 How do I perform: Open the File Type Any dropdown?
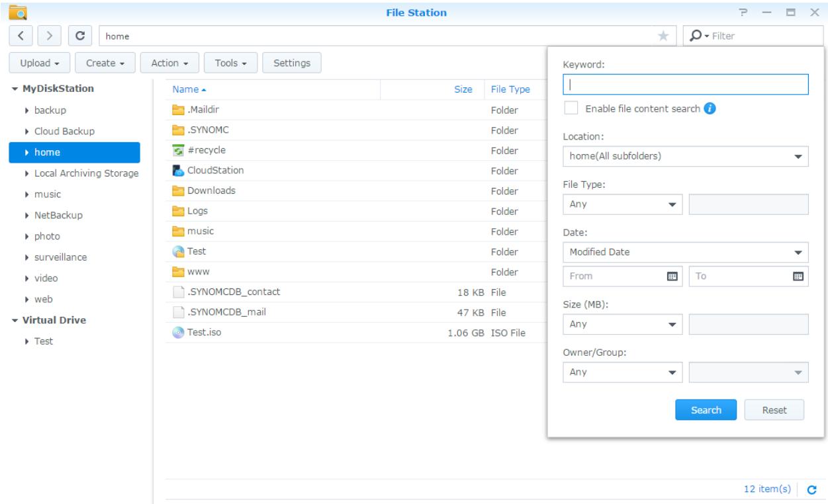click(622, 204)
